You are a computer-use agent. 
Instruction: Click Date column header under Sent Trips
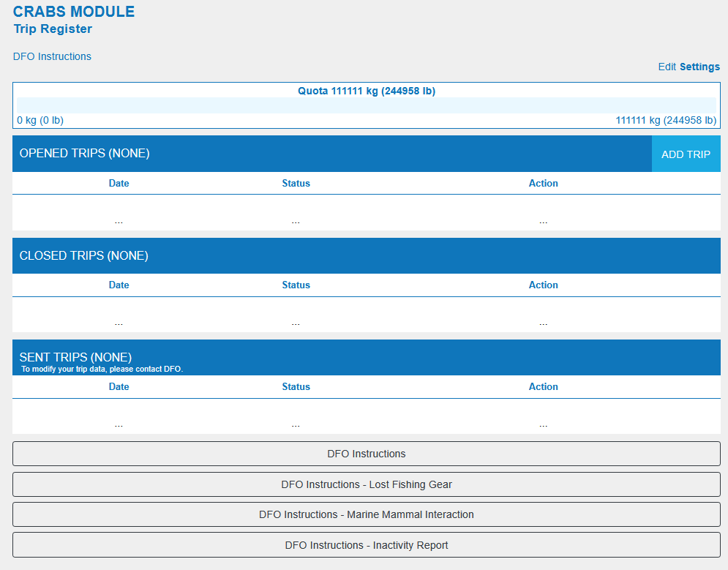tap(119, 386)
